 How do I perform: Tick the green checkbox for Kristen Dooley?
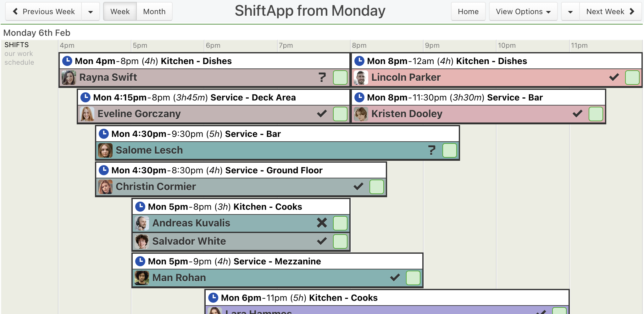[x=596, y=114]
